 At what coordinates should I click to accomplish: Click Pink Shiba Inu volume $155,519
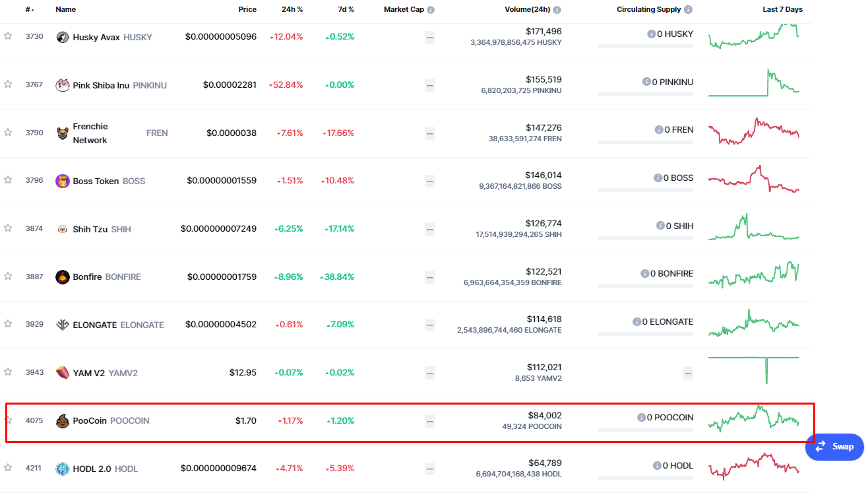coord(543,79)
